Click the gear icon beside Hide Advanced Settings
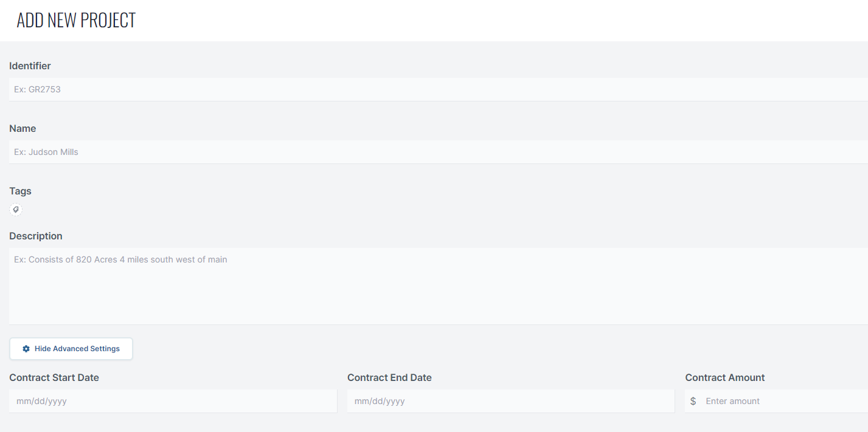This screenshot has width=868, height=432. point(26,349)
